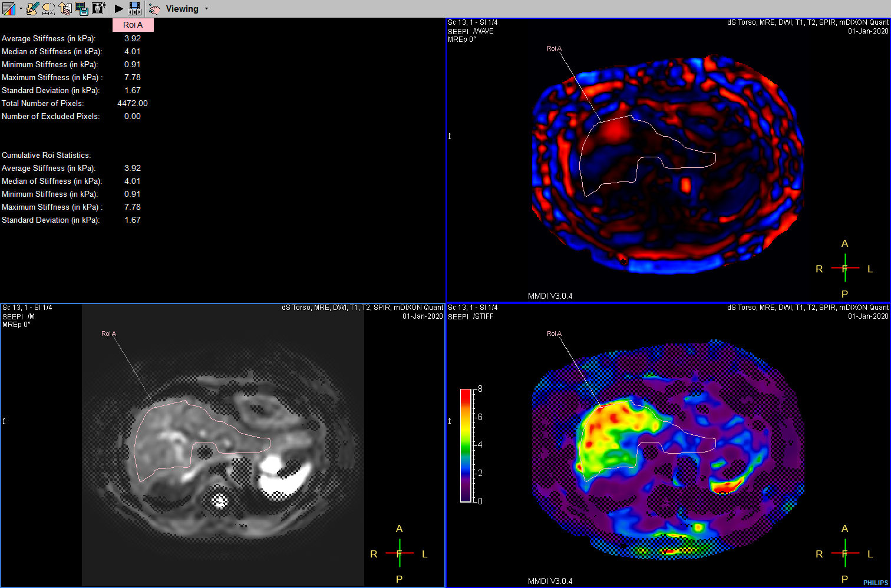Select the freehand ROI drawing tool
891x588 pixels.
pyautogui.click(x=32, y=8)
